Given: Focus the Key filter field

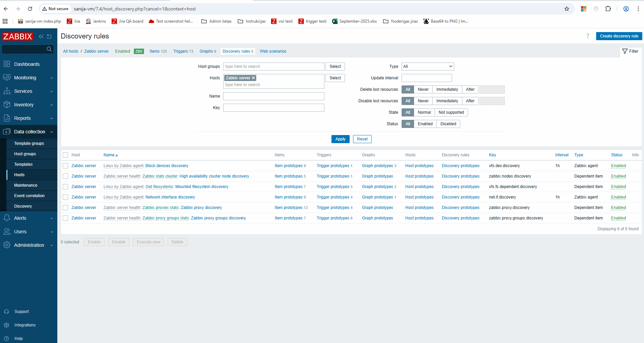Looking at the screenshot, I should click(273, 108).
